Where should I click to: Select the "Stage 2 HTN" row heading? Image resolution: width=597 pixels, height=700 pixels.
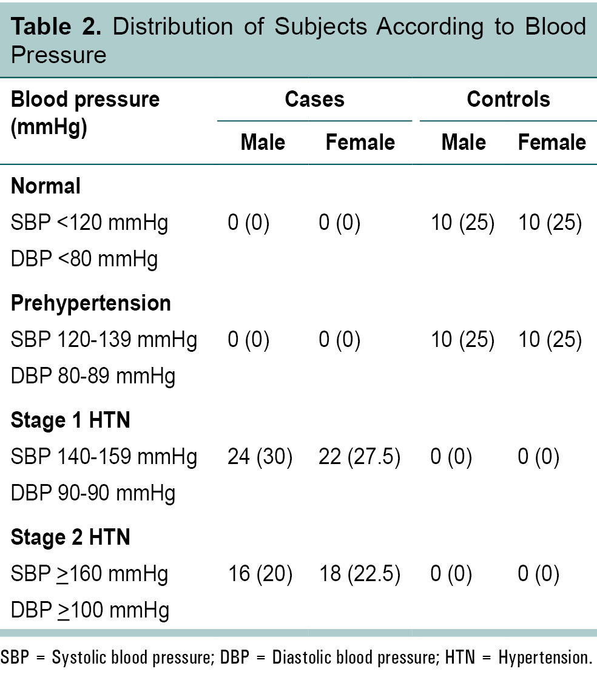(x=70, y=537)
